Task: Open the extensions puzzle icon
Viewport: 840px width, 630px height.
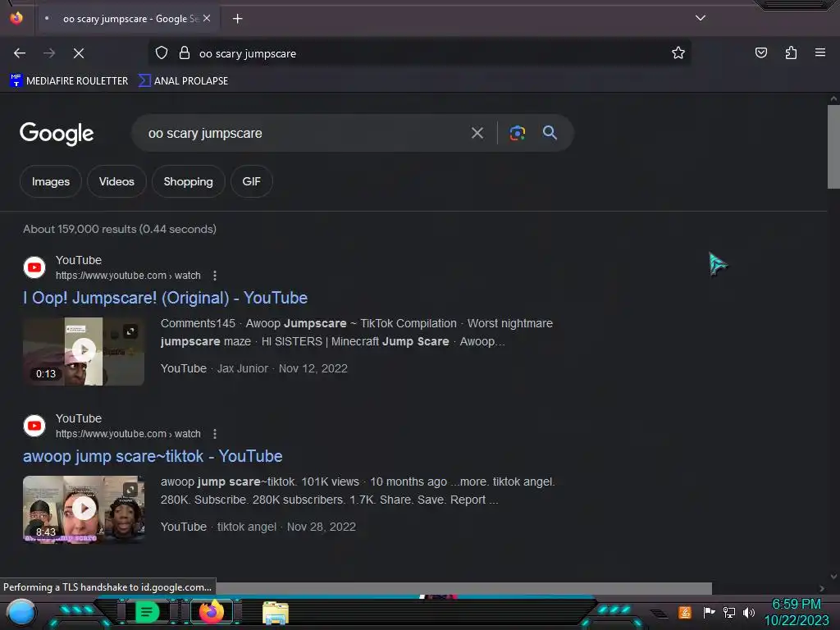Action: click(x=791, y=53)
